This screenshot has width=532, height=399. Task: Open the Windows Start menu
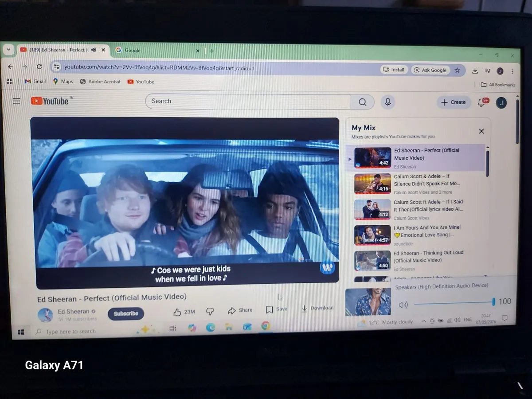click(21, 332)
